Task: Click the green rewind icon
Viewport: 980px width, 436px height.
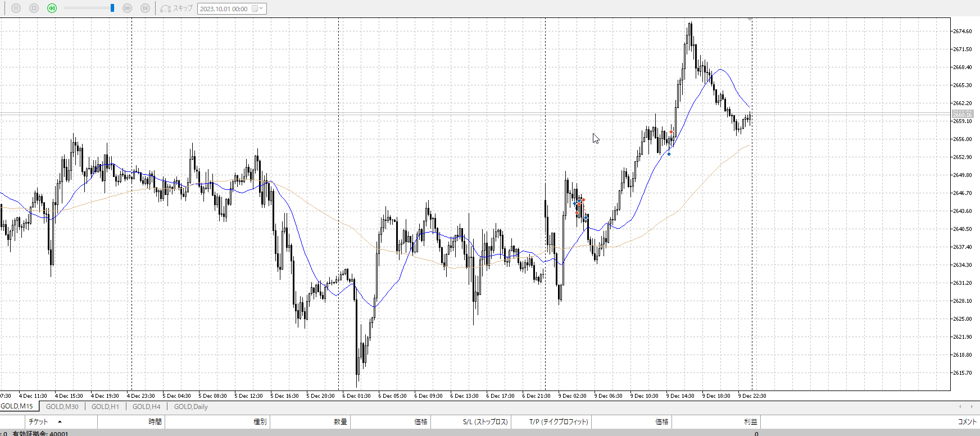Action: (52, 8)
